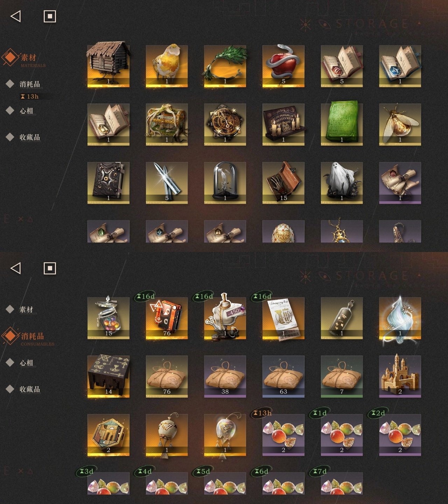Viewport: 448px width, 504px height.
Task: Tap the square home button in bottom panel
Action: tap(50, 268)
